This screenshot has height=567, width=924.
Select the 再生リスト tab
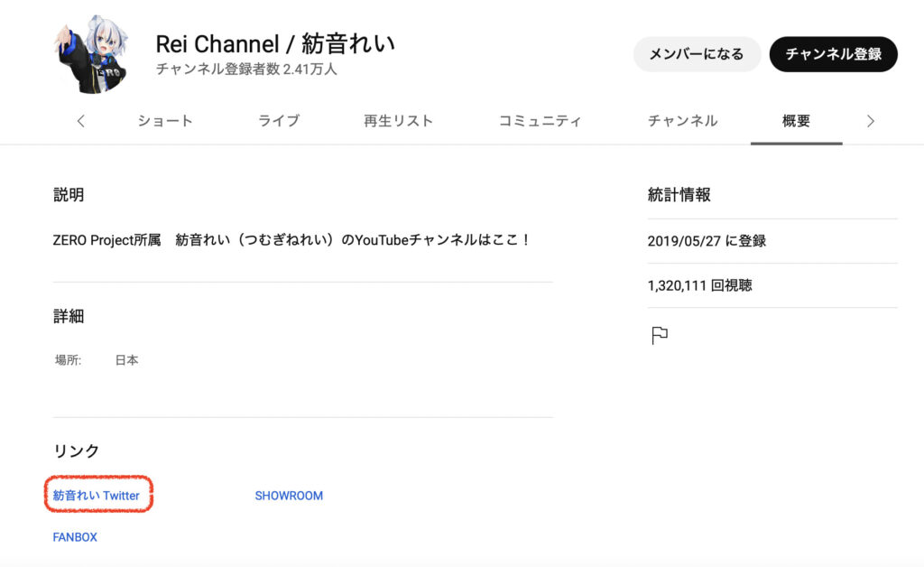[x=398, y=121]
